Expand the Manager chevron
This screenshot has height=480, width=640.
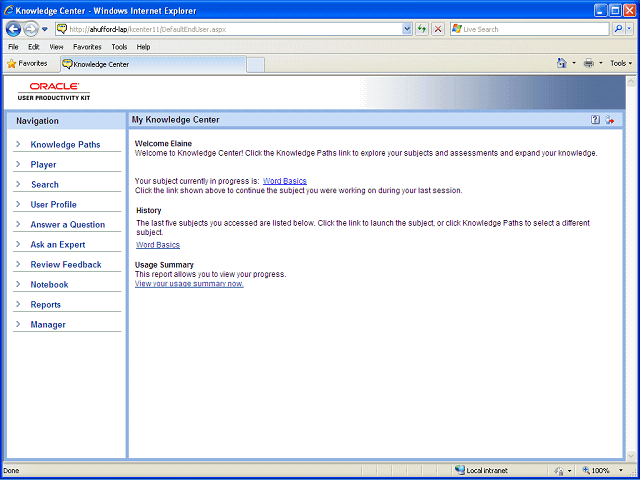tap(18, 324)
